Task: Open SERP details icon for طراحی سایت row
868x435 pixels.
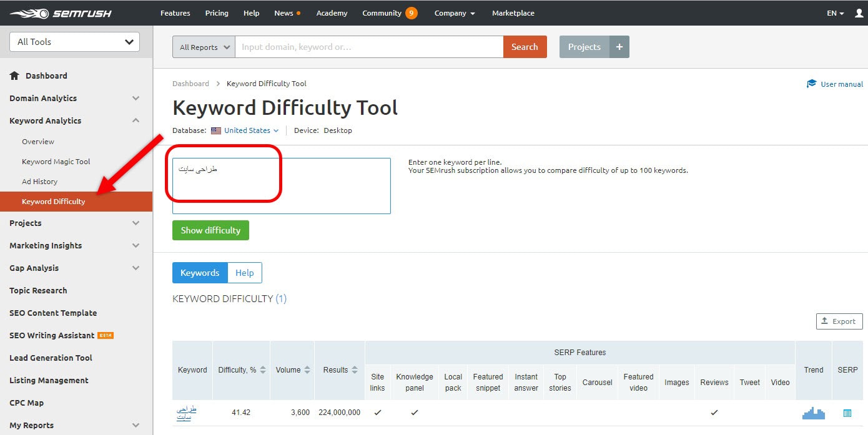Action: tap(847, 413)
